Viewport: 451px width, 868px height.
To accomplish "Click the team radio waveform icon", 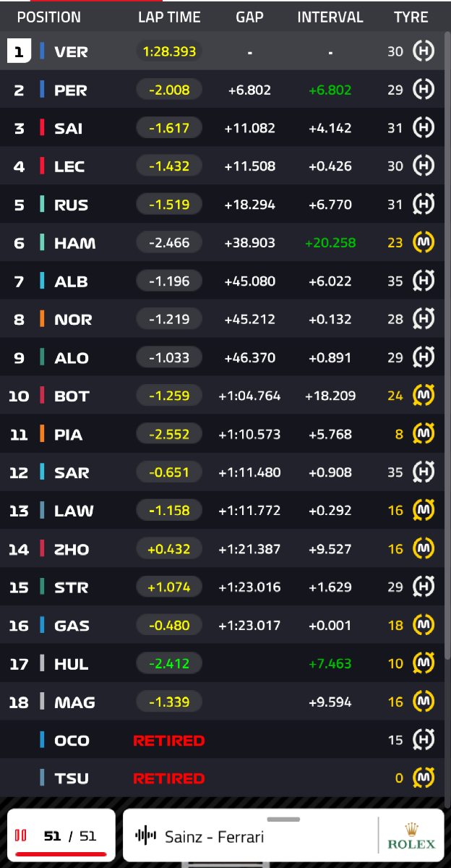I will coord(146,835).
